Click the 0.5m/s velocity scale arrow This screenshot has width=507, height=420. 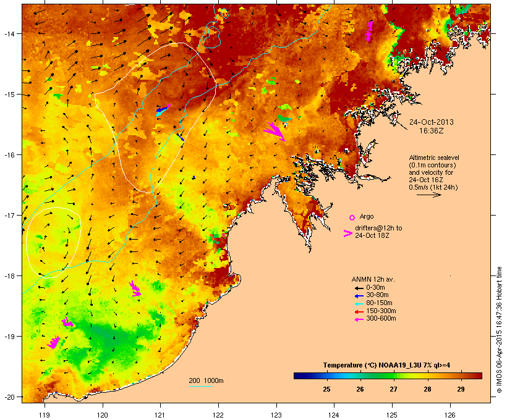(428, 195)
